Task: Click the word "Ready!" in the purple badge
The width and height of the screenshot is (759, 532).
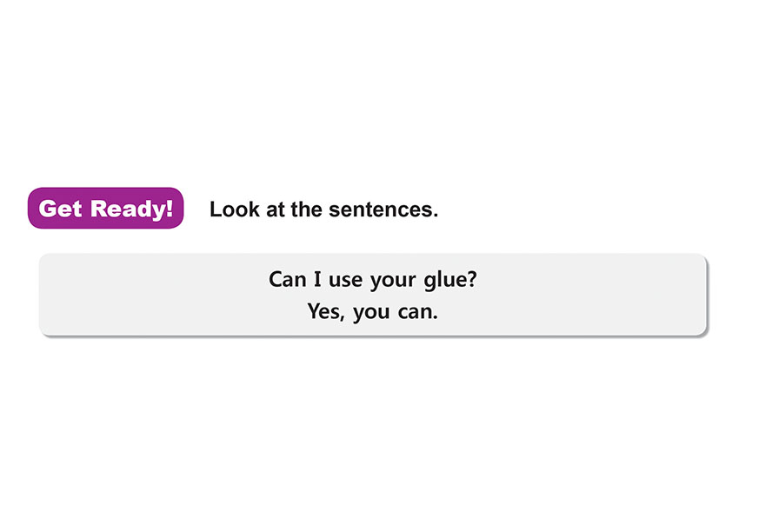Action: 132,209
